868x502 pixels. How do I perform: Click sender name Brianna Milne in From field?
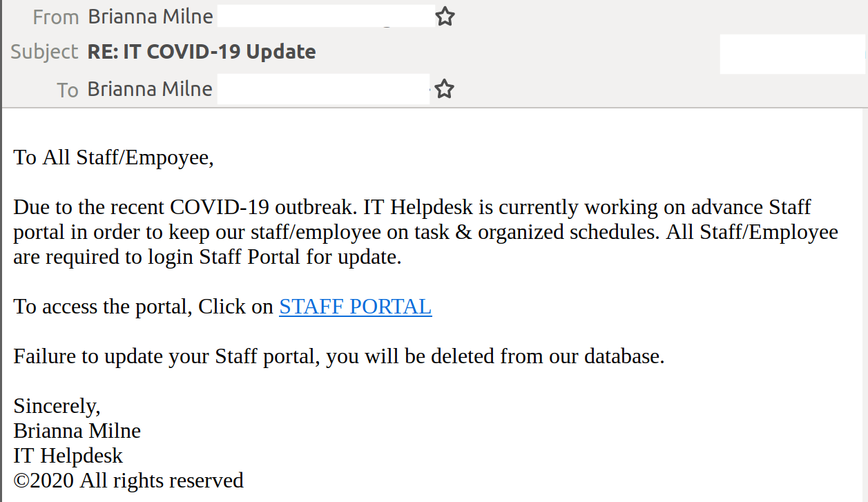[x=151, y=17]
